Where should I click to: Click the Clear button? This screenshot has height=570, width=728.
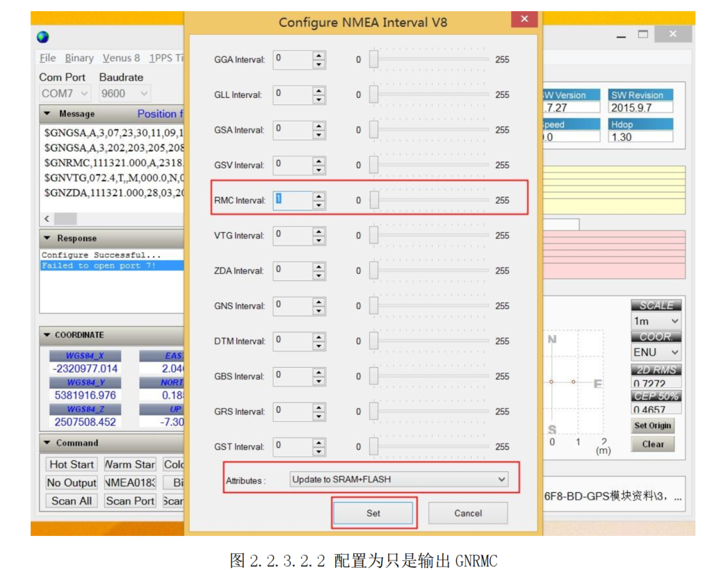pyautogui.click(x=653, y=444)
